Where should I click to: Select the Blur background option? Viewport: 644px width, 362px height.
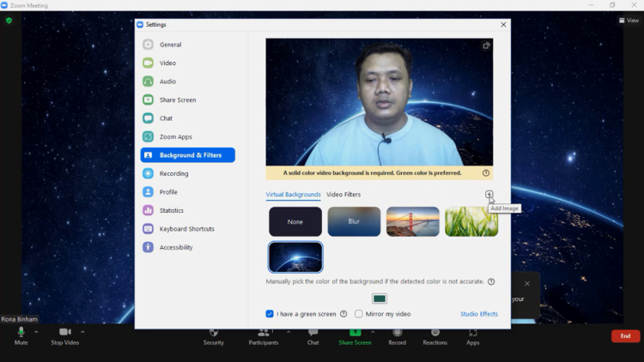(x=354, y=221)
